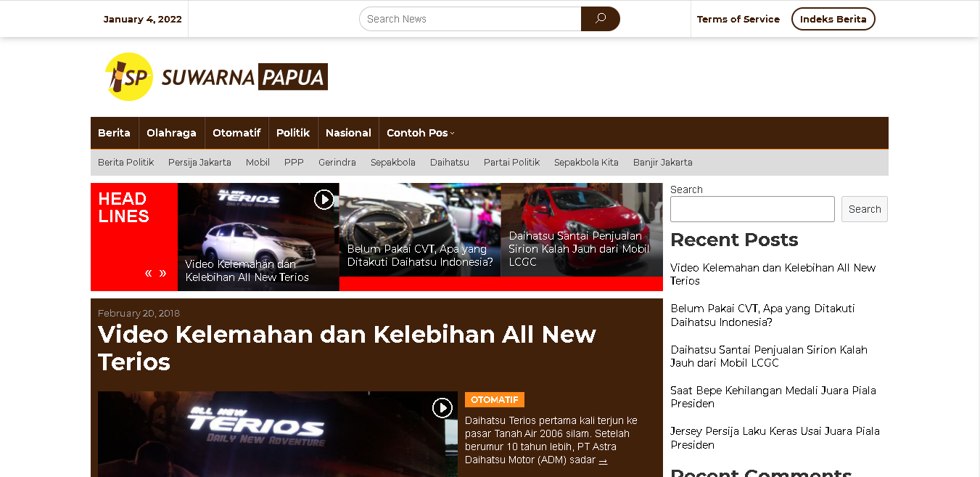The width and height of the screenshot is (980, 477).
Task: Click the Recent Posts heading
Action: (734, 240)
